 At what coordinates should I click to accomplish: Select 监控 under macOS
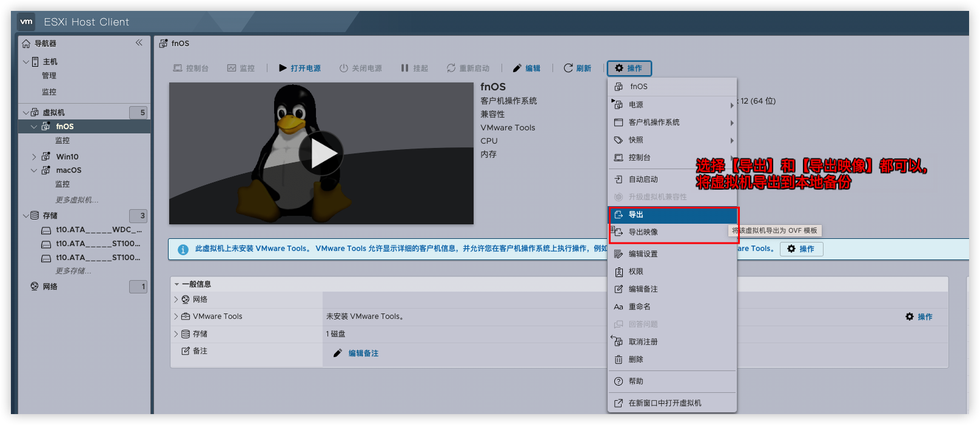tap(62, 184)
